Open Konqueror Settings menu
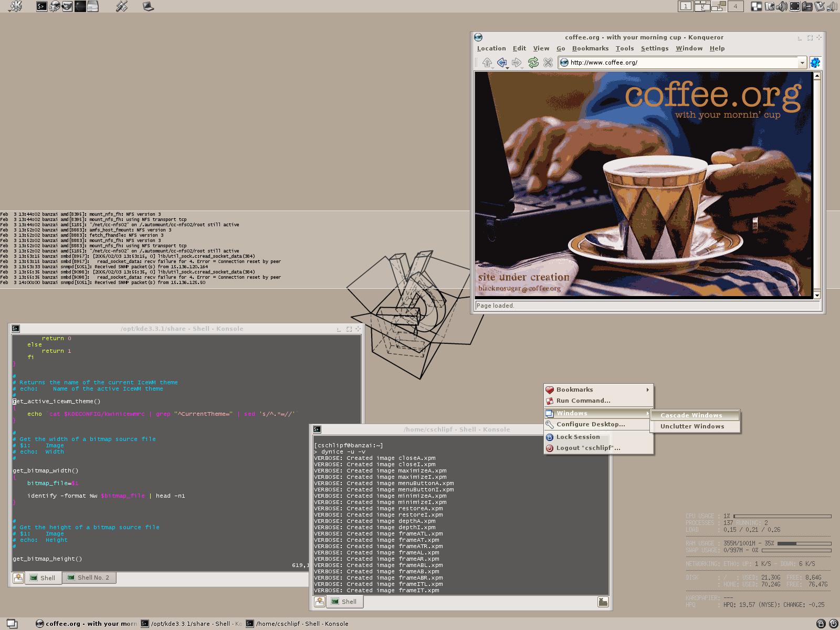The image size is (840, 630). pos(655,48)
